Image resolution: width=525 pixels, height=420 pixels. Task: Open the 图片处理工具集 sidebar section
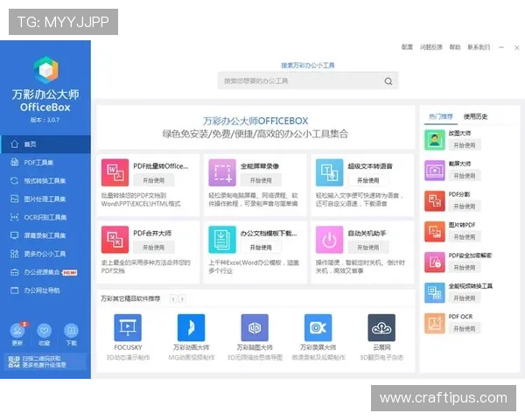pyautogui.click(x=45, y=199)
